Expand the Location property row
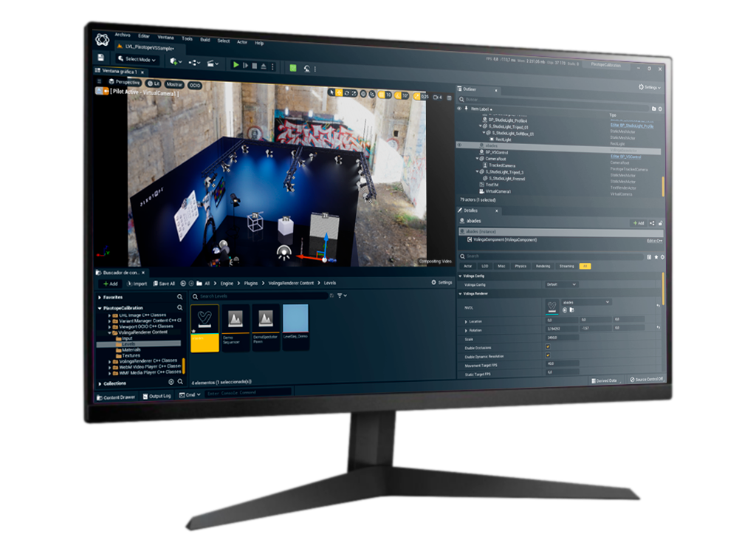This screenshot has width=756, height=554. point(466,321)
